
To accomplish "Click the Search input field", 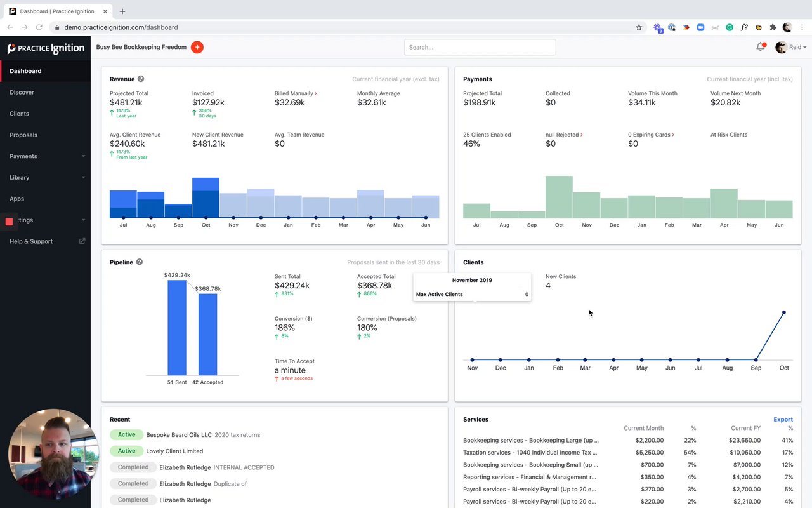I will pyautogui.click(x=480, y=47).
